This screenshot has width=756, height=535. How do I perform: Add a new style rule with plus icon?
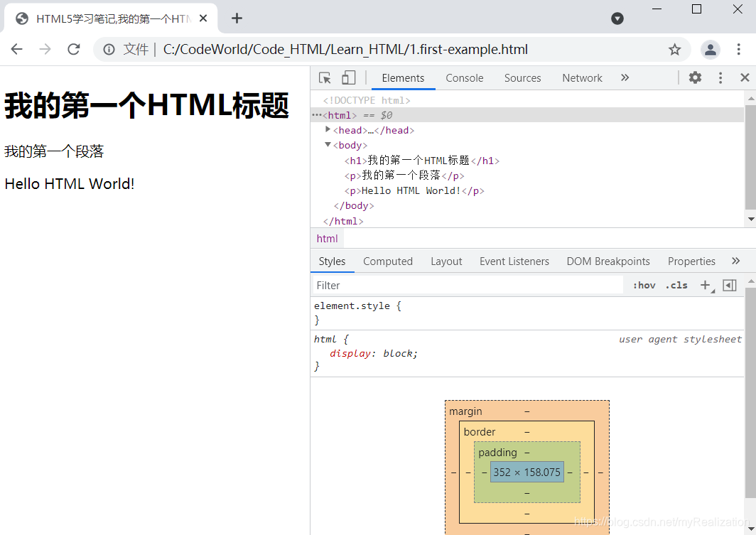click(x=706, y=286)
